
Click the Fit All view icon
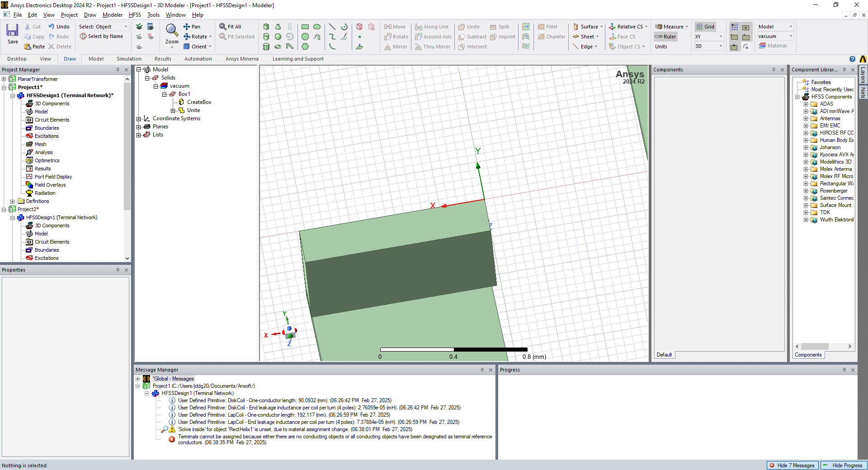[x=230, y=27]
